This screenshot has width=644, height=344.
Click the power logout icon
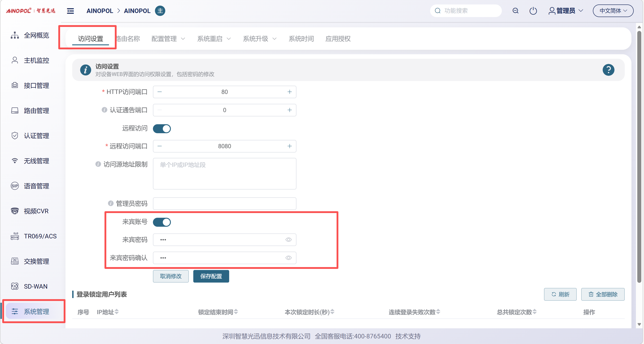tap(533, 11)
